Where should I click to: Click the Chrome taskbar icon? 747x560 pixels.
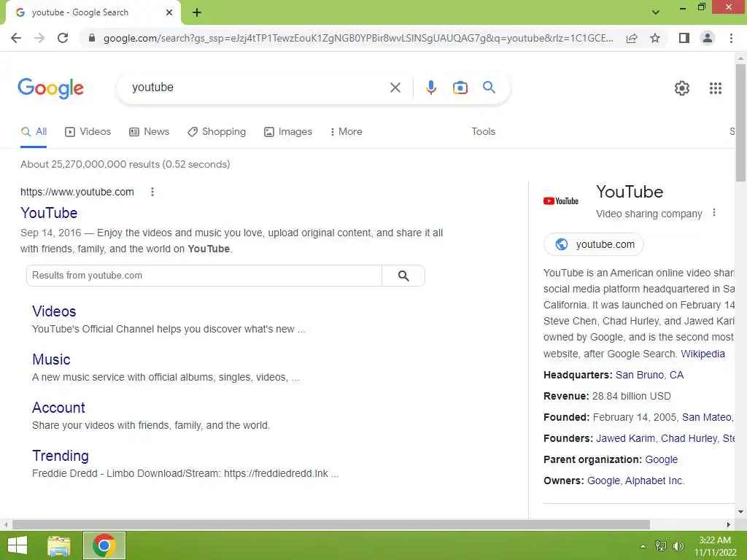point(104,545)
